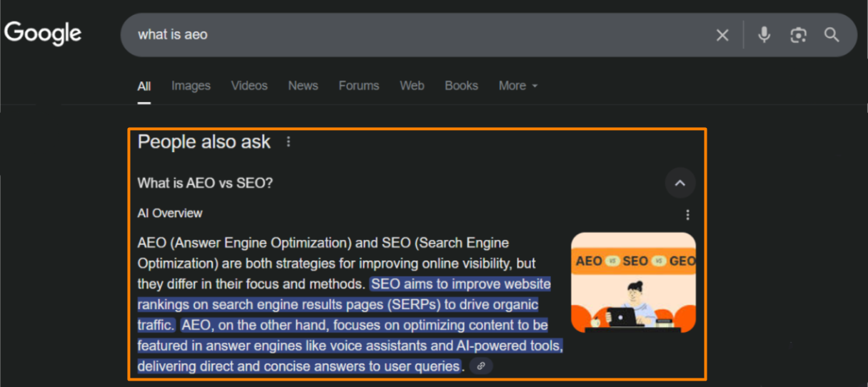Open the AI Overview three-dot menu
The image size is (868, 387).
[687, 215]
